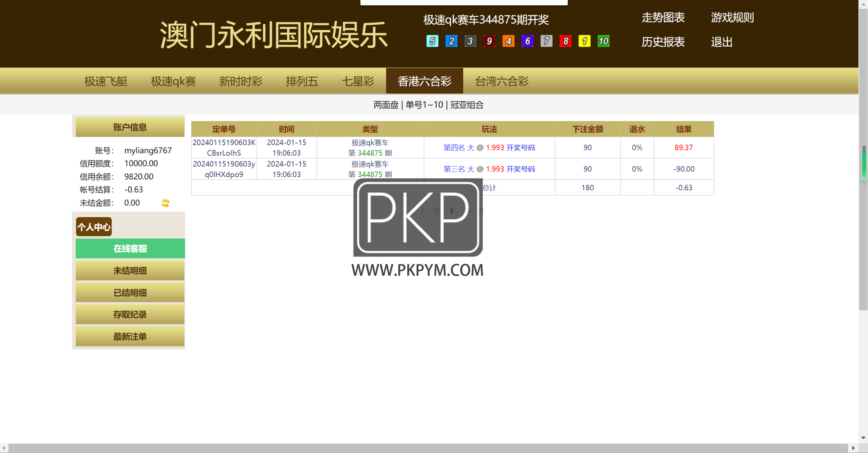The width and height of the screenshot is (868, 453).
Task: Open 存取纪录 deposit records
Action: click(130, 315)
